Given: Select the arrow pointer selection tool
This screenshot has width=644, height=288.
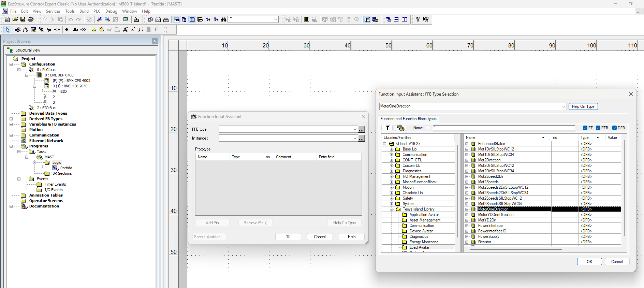Looking at the screenshot, I should (x=7, y=30).
